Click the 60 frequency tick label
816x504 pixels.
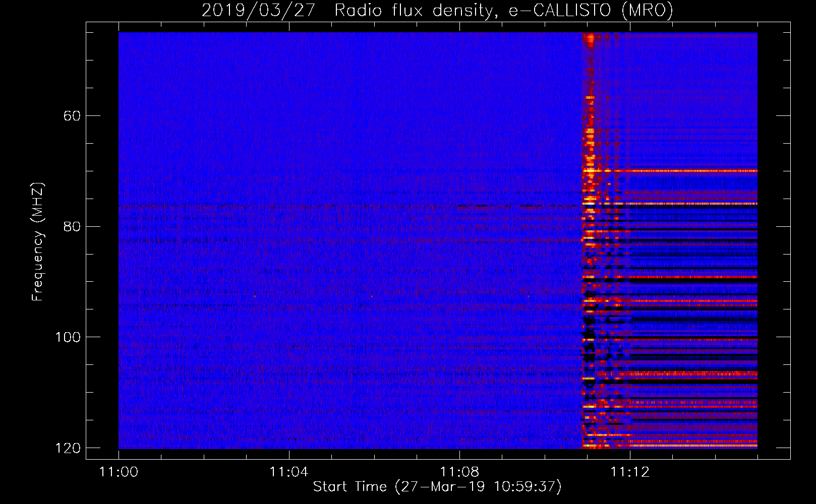point(72,116)
